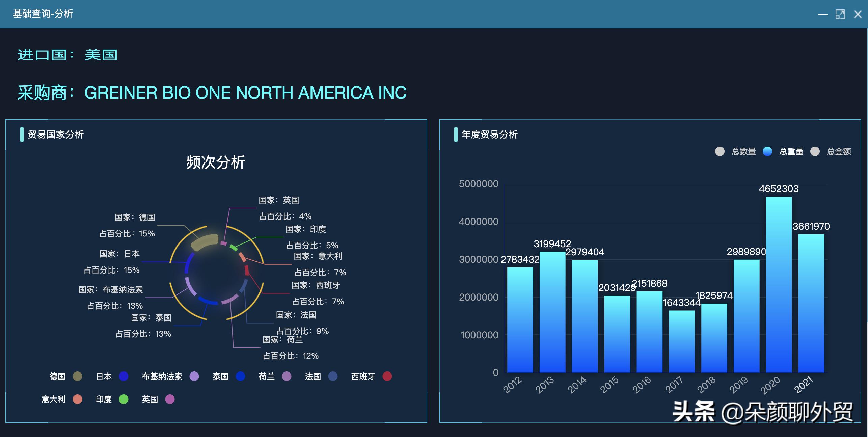The width and height of the screenshot is (868, 437).
Task: Close the 基础查询-分析 window
Action: [x=858, y=14]
